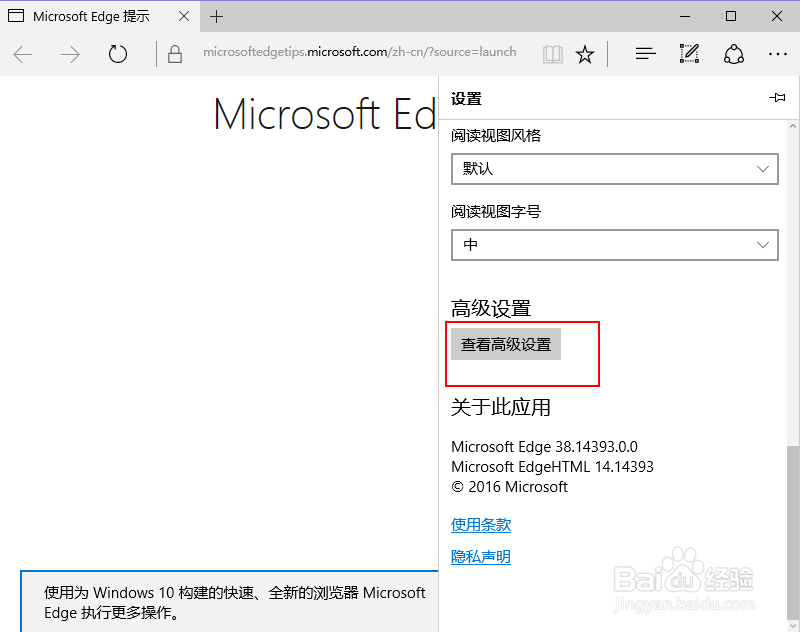
Task: Close the Edge window
Action: (777, 16)
